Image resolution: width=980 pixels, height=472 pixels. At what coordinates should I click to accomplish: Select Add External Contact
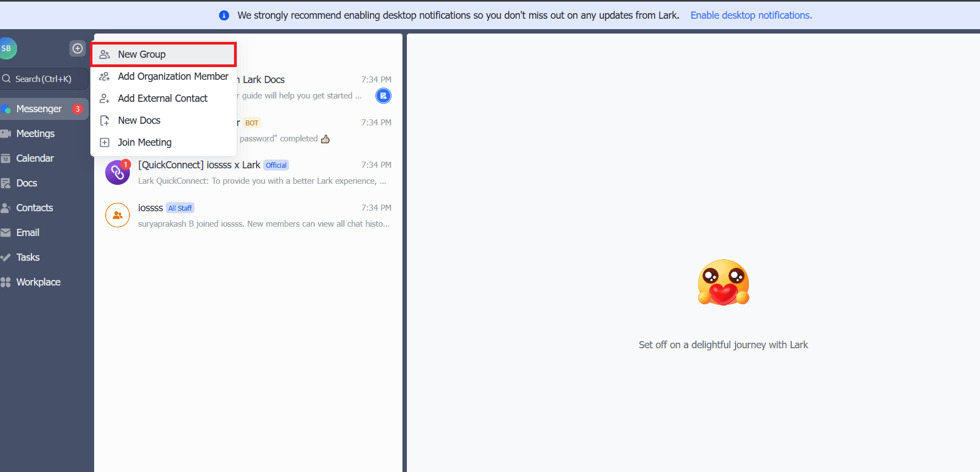164,98
